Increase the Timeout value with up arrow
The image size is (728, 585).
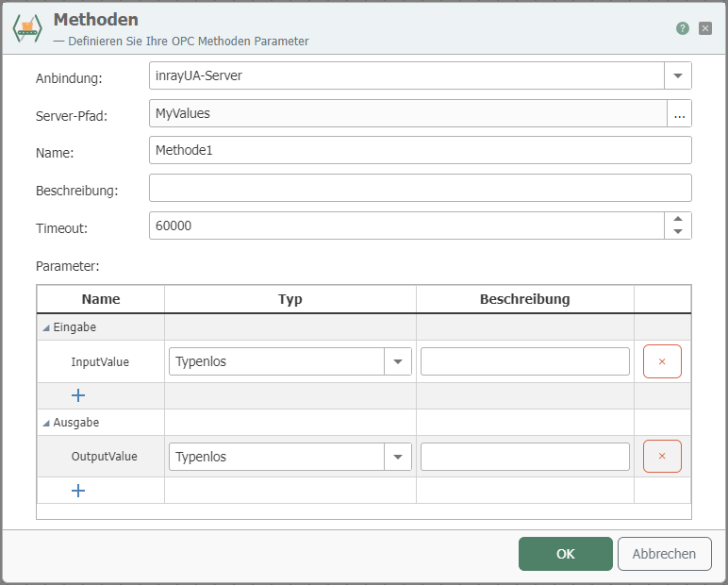pos(678,220)
